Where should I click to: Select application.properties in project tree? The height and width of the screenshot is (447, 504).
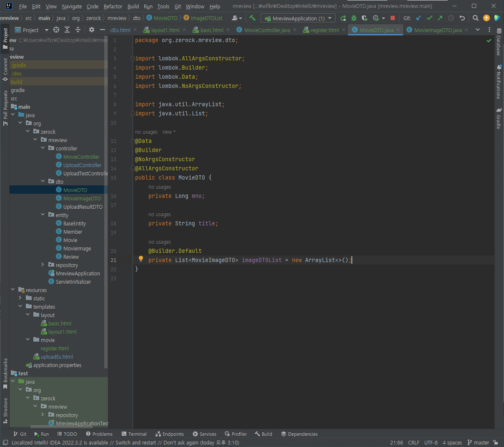(x=57, y=365)
